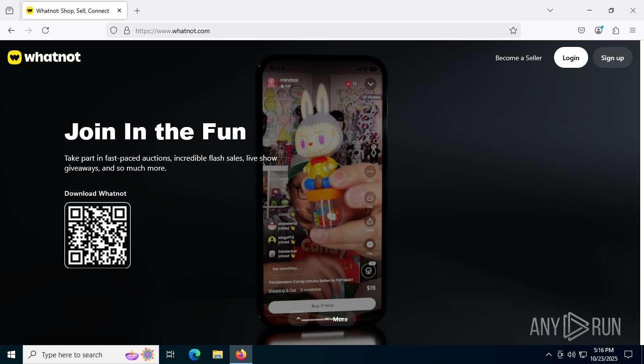
Task: Show hidden system tray icons
Action: pos(549,355)
